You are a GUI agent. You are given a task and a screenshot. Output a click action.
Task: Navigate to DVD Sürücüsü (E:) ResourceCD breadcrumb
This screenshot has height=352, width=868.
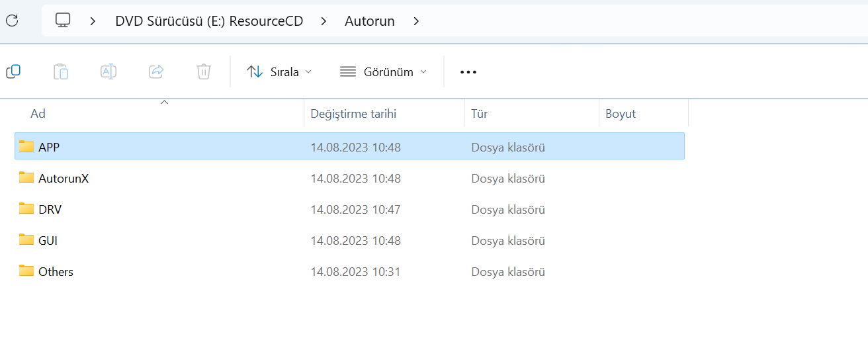click(x=209, y=21)
